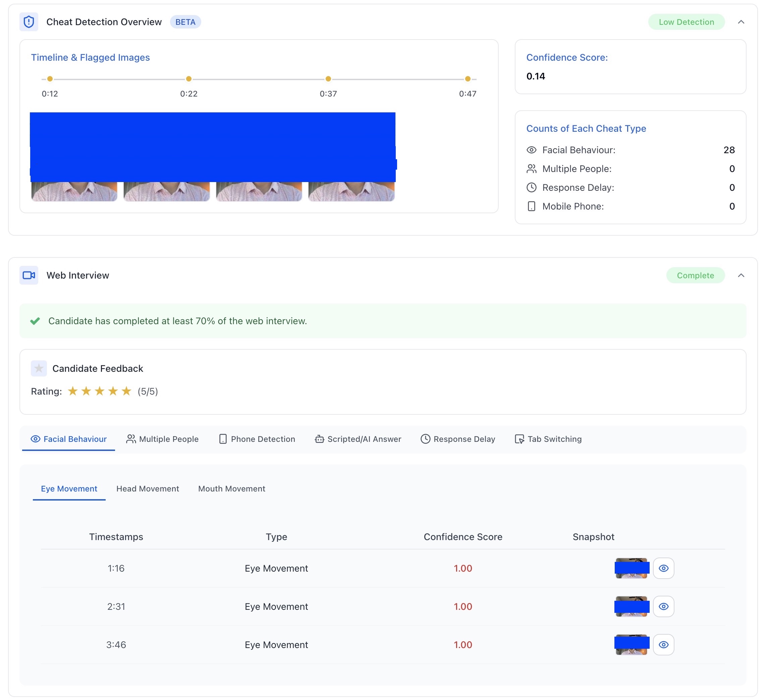This screenshot has width=766, height=700.
Task: Switch to the Head Movement sub-tab
Action: [148, 489]
